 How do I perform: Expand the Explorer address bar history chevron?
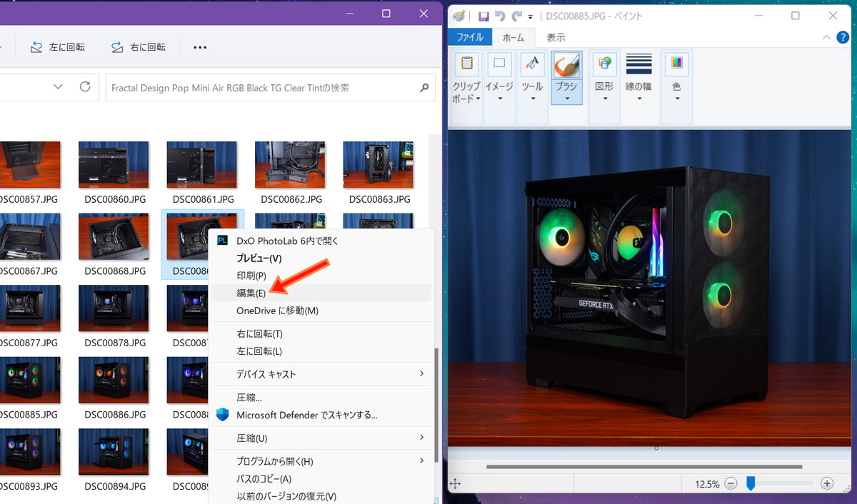[59, 87]
